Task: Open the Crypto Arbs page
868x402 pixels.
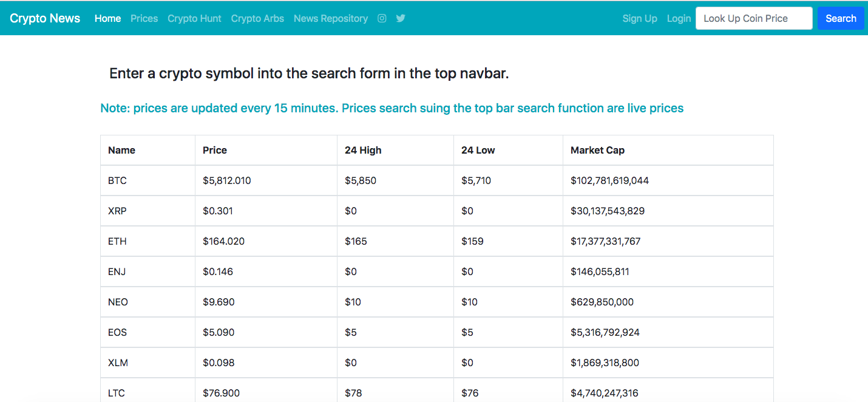Action: [x=257, y=18]
